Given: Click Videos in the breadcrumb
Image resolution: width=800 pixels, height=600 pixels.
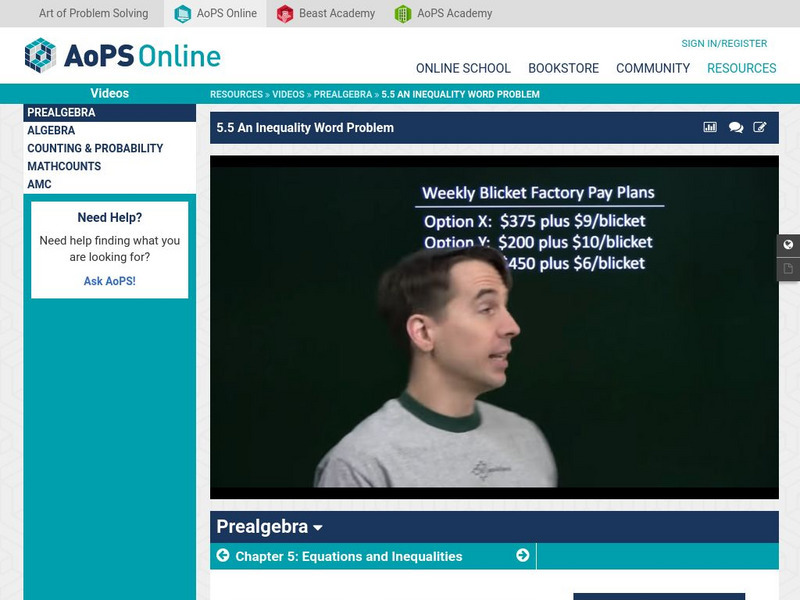Looking at the screenshot, I should (288, 94).
